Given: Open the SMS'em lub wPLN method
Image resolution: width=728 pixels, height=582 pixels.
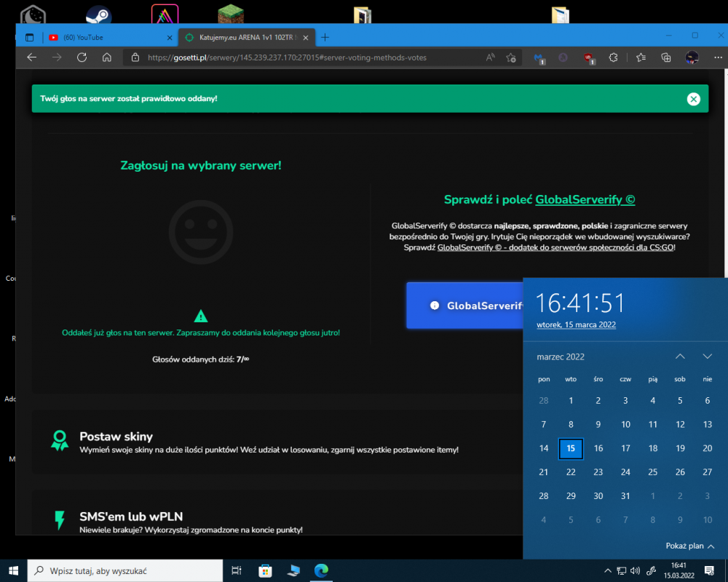Looking at the screenshot, I should pos(277,512).
